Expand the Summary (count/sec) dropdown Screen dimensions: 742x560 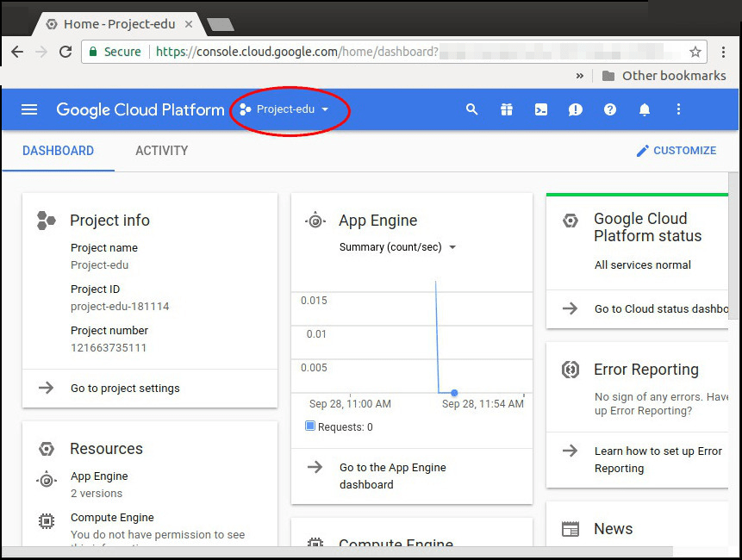coord(397,247)
